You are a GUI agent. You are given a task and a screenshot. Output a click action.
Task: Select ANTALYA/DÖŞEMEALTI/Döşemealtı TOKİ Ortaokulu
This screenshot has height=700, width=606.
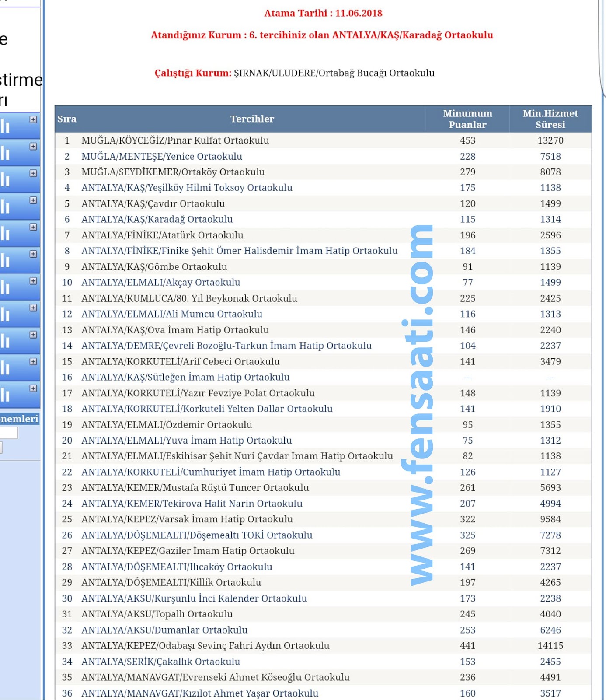point(323,535)
